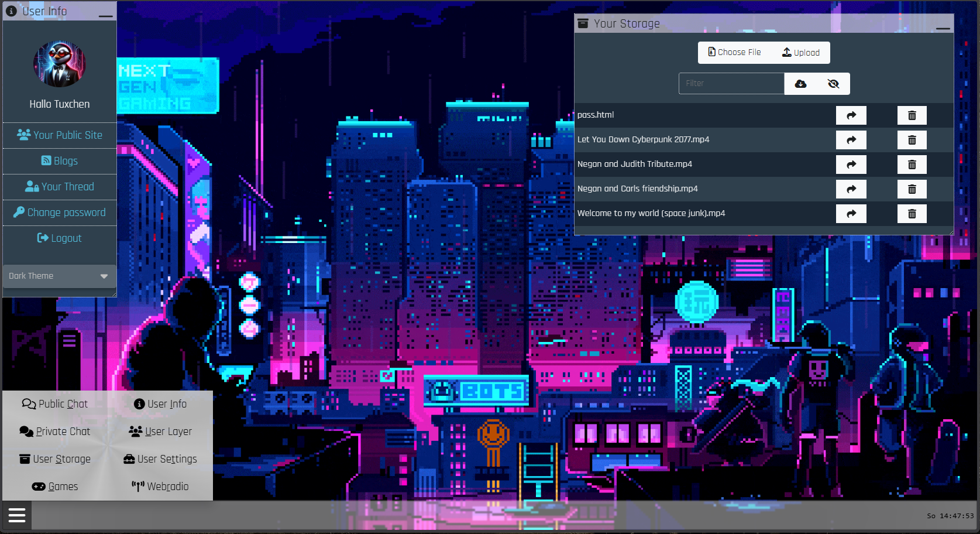Select Negan and Carls friendship.mp4 name
Image resolution: width=980 pixels, height=534 pixels.
click(638, 189)
